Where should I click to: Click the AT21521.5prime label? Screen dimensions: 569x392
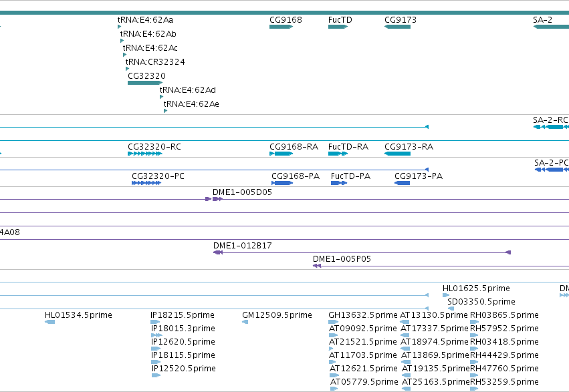363,342
